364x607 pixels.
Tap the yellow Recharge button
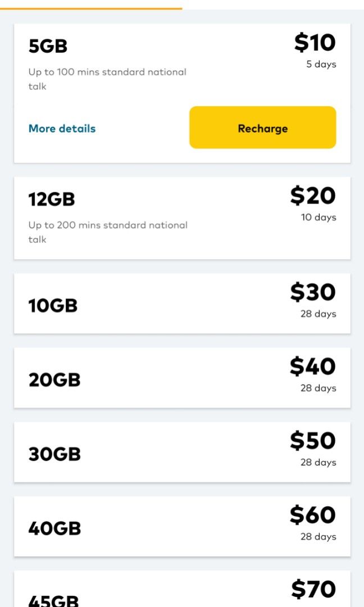click(x=262, y=128)
